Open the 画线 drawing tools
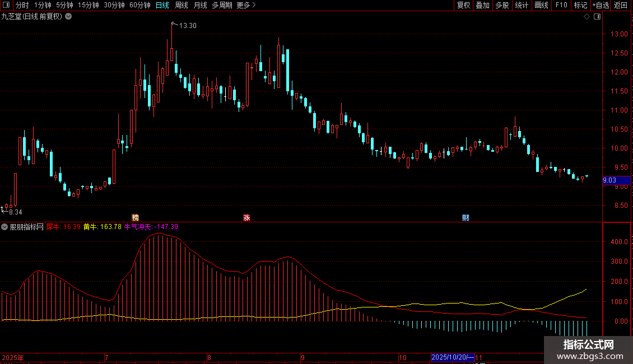The height and width of the screenshot is (364, 633). click(541, 5)
